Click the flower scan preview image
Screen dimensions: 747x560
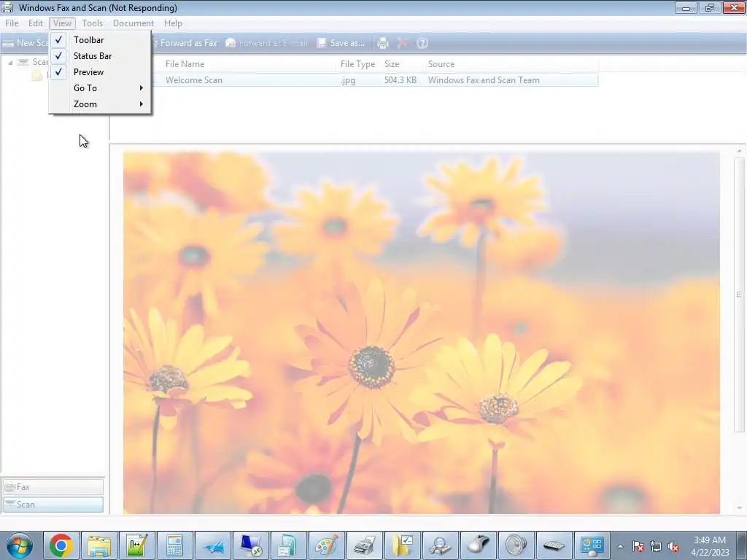pos(421,332)
